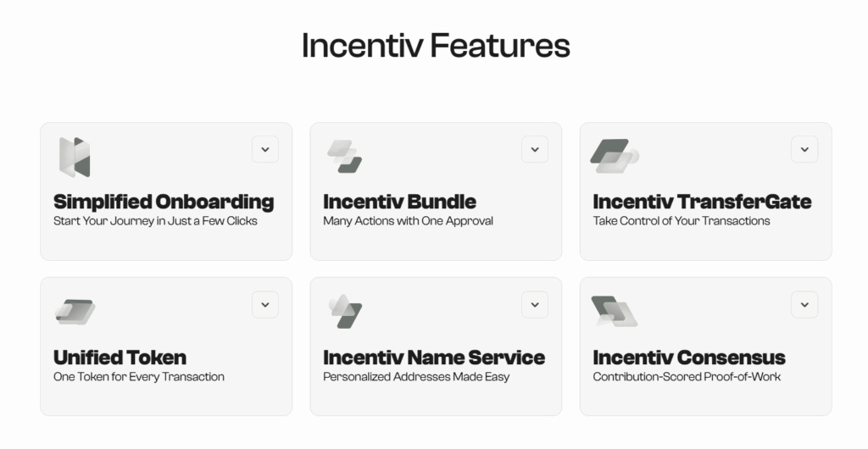Viewport: 868px width, 449px height.
Task: Click the Incentiv Features page title
Action: pyautogui.click(x=436, y=46)
